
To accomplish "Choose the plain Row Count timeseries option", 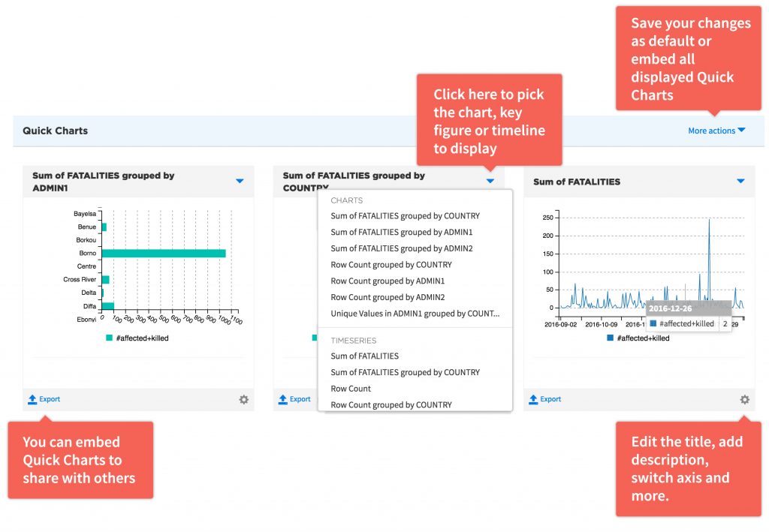I will pyautogui.click(x=351, y=389).
